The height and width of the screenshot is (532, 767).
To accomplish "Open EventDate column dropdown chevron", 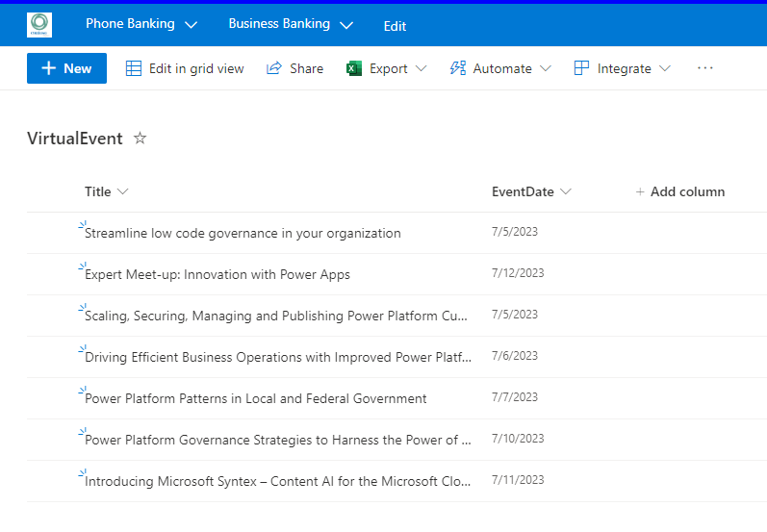I will pyautogui.click(x=566, y=191).
